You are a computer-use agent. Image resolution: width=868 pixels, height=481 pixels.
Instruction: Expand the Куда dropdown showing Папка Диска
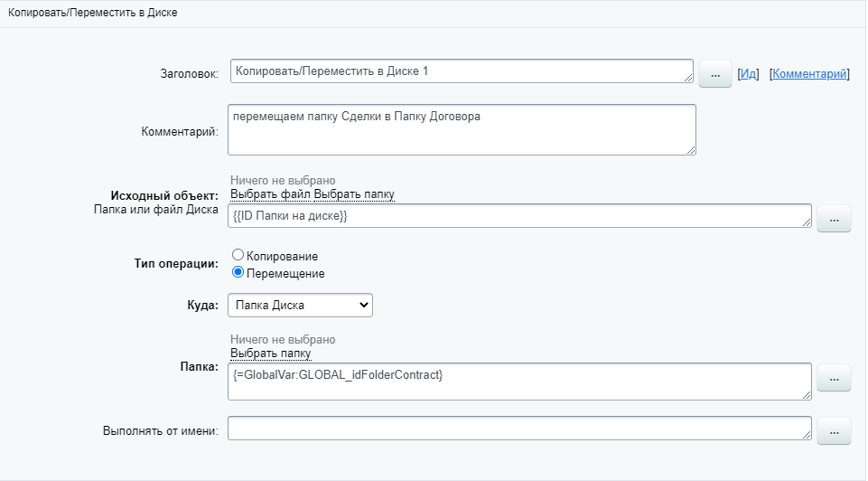pos(300,306)
